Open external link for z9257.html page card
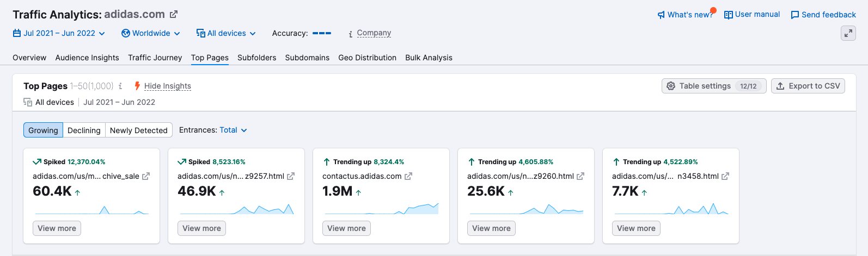 pyautogui.click(x=291, y=176)
